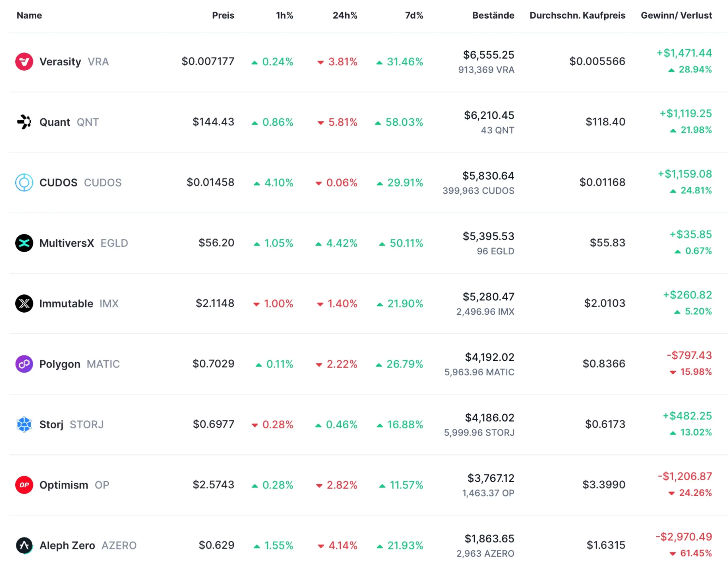The height and width of the screenshot is (573, 728).
Task: Sort by Durchschn. Kaufpreis column header
Action: pyautogui.click(x=577, y=15)
